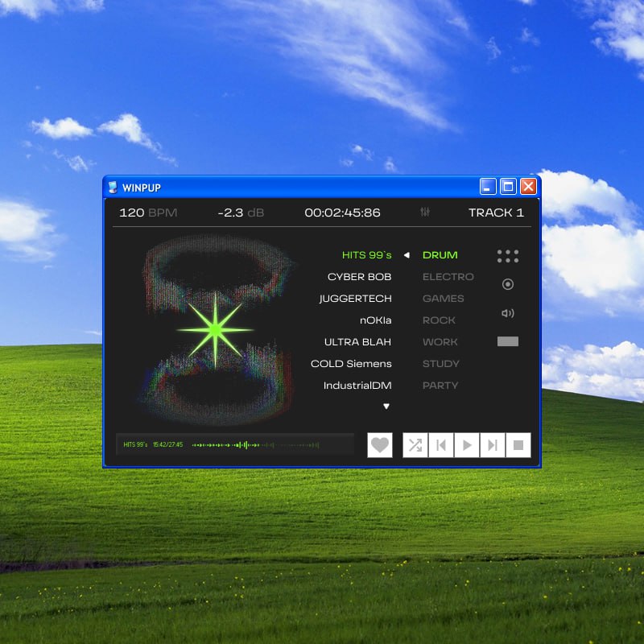Choose the STUDY genre
The height and width of the screenshot is (644, 644).
click(x=440, y=364)
